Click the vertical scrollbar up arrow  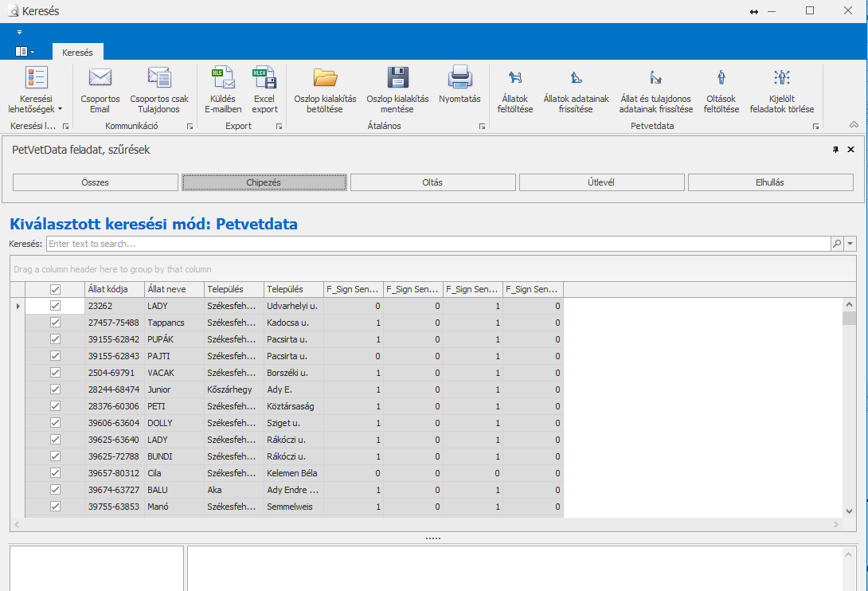click(849, 304)
